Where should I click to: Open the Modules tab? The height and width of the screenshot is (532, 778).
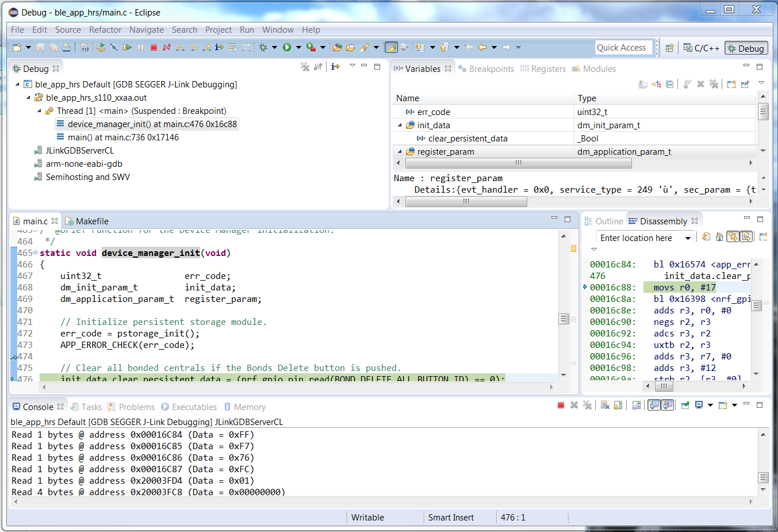pos(594,69)
